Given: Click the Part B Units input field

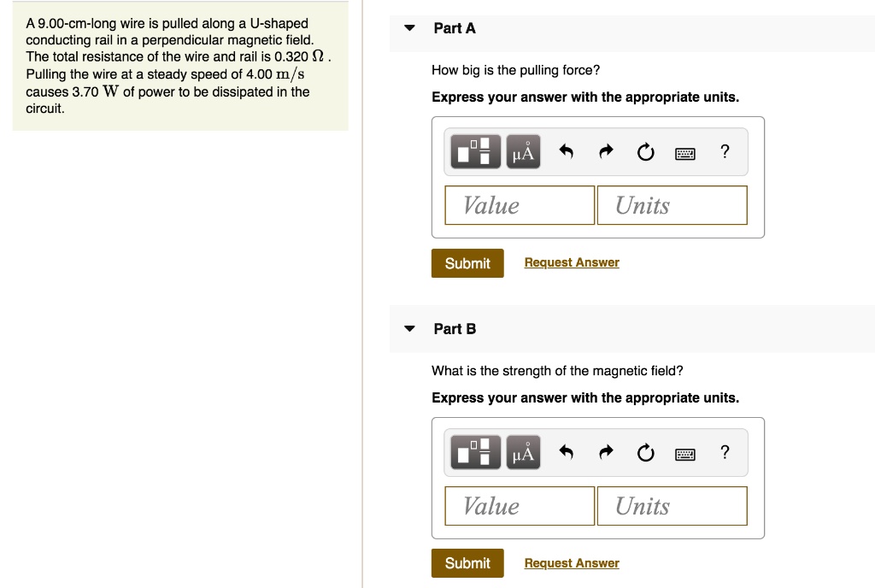Looking at the screenshot, I should [x=672, y=506].
